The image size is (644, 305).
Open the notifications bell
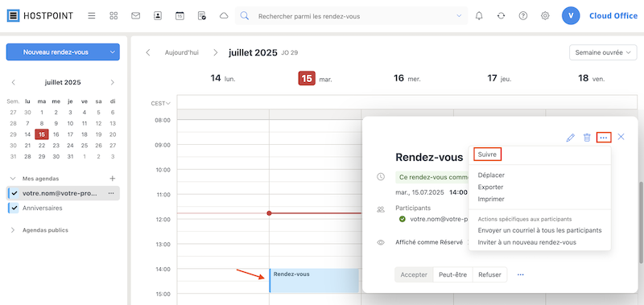point(479,16)
